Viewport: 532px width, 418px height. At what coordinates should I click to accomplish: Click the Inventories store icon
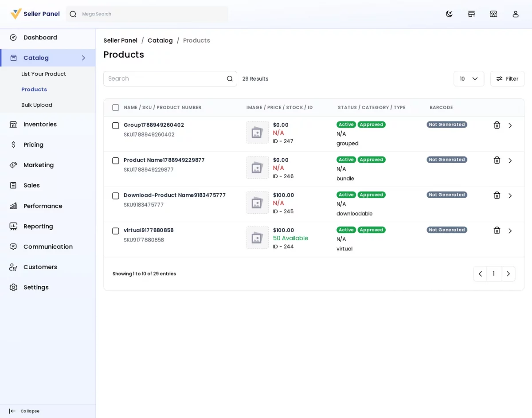point(13,125)
